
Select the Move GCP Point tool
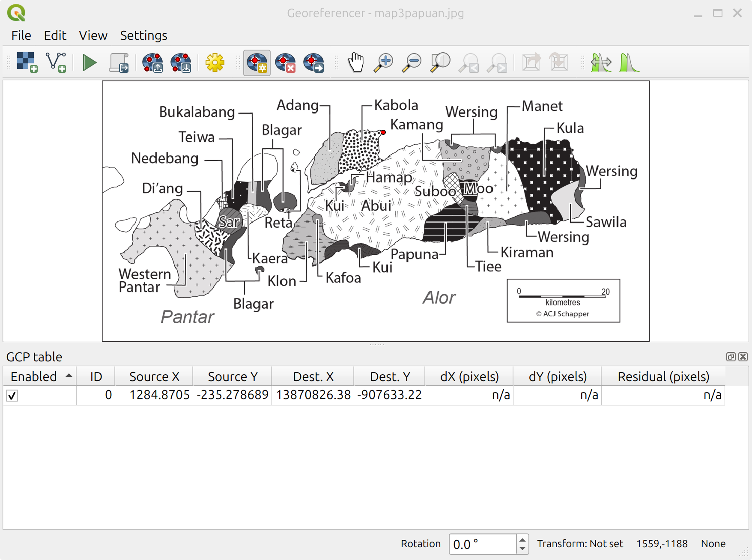(313, 62)
